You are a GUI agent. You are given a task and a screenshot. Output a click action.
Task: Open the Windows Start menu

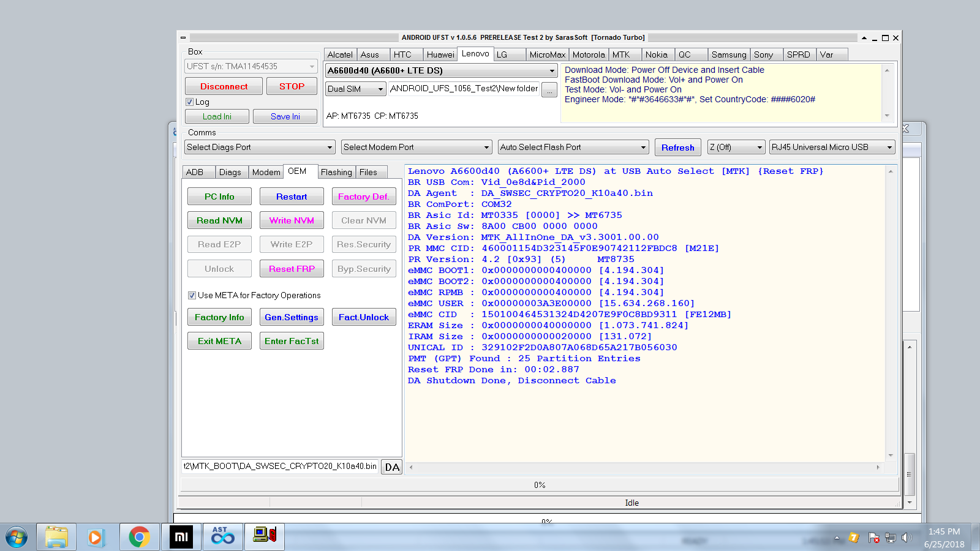17,538
